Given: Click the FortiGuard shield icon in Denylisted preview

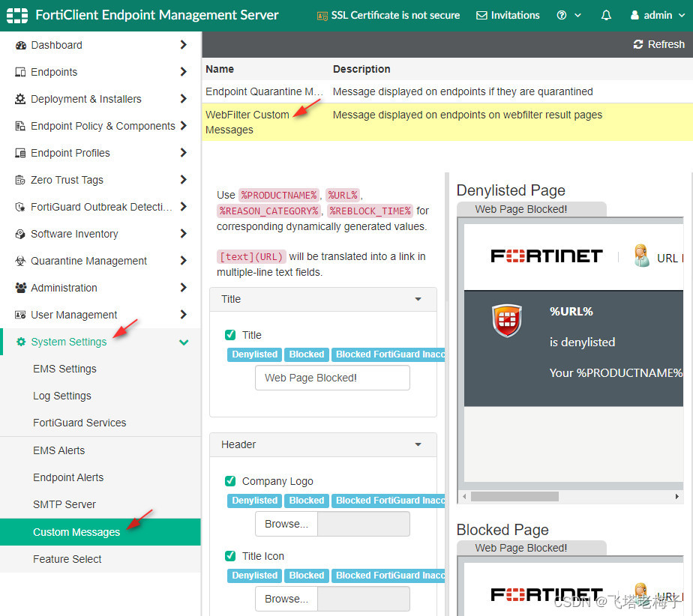Looking at the screenshot, I should pos(507,320).
